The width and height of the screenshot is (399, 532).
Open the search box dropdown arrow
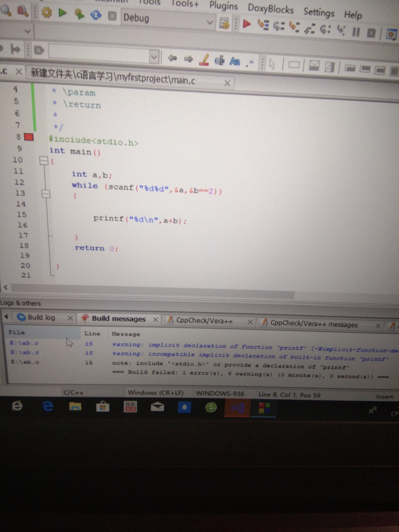coord(154,57)
